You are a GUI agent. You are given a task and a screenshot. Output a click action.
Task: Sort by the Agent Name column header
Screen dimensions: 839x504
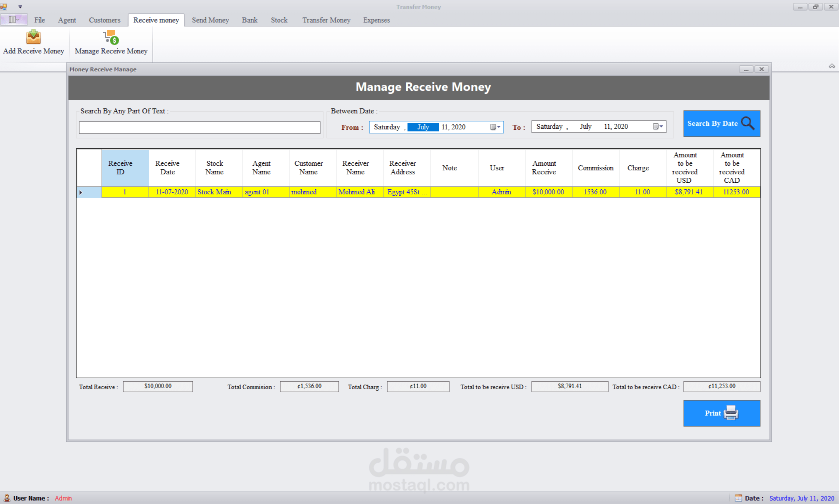pyautogui.click(x=266, y=168)
